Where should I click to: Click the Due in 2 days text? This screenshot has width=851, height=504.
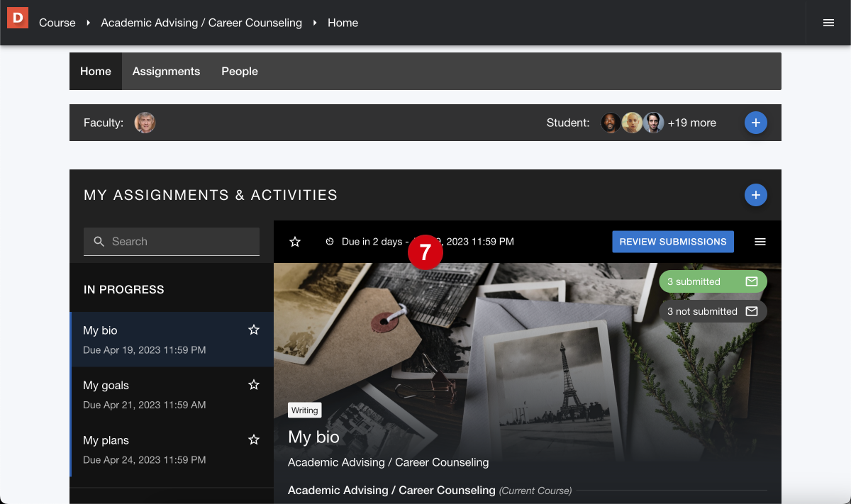point(372,242)
